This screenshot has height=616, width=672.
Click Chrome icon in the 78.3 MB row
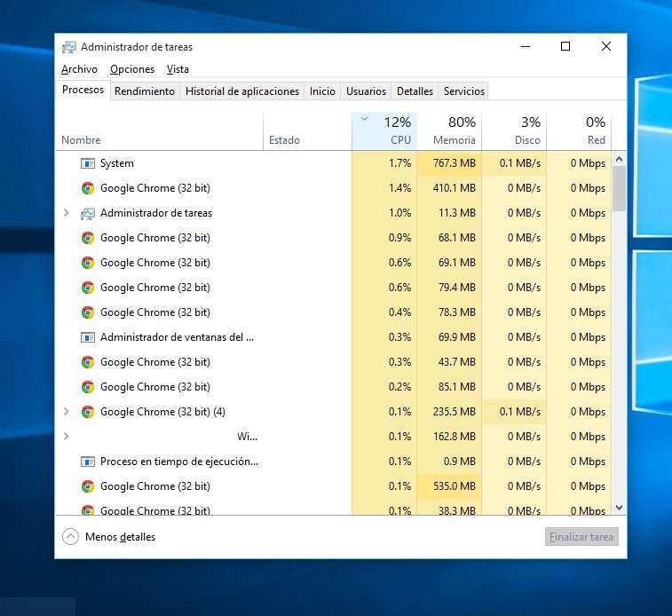click(88, 312)
